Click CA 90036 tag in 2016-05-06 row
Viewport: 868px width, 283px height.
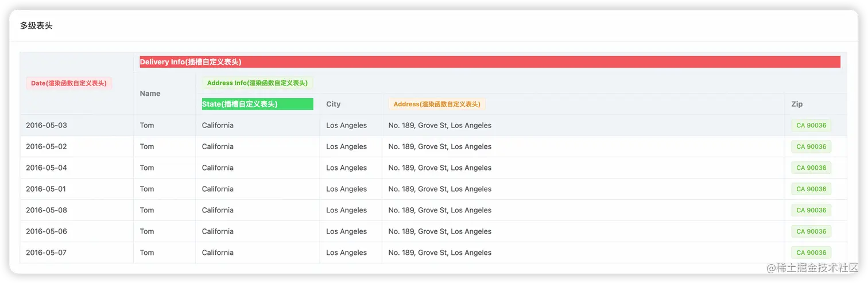pyautogui.click(x=811, y=231)
